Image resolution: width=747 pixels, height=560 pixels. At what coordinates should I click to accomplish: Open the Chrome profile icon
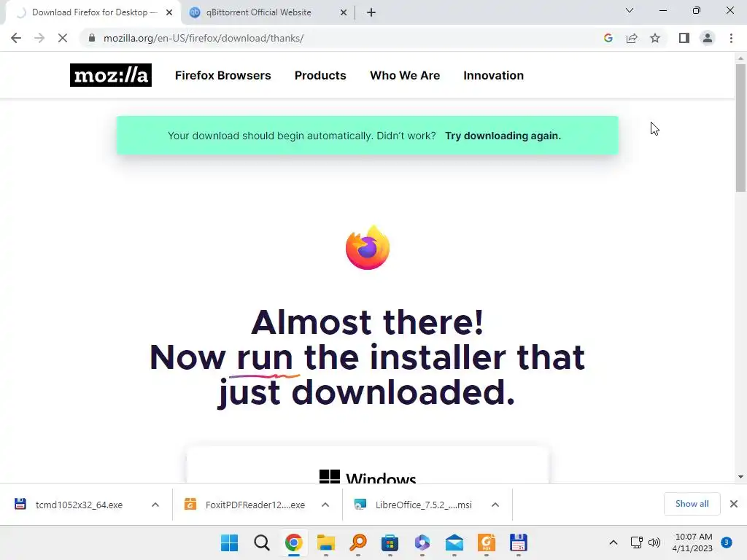(x=708, y=38)
